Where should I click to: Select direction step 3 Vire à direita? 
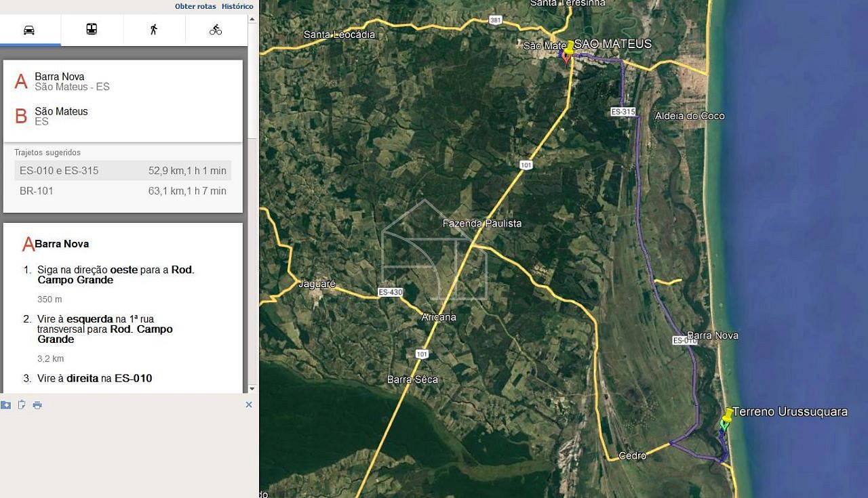coord(94,378)
